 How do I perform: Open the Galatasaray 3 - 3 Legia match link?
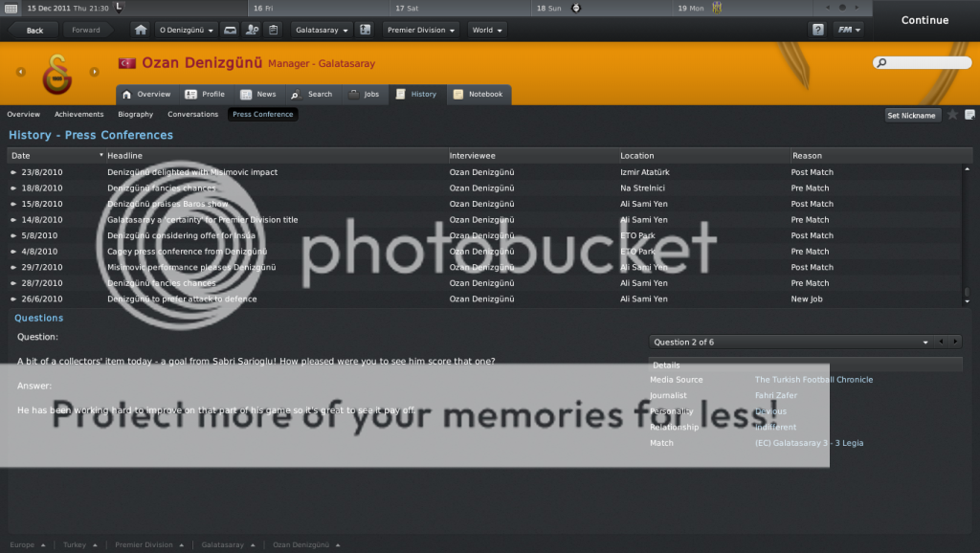[809, 443]
